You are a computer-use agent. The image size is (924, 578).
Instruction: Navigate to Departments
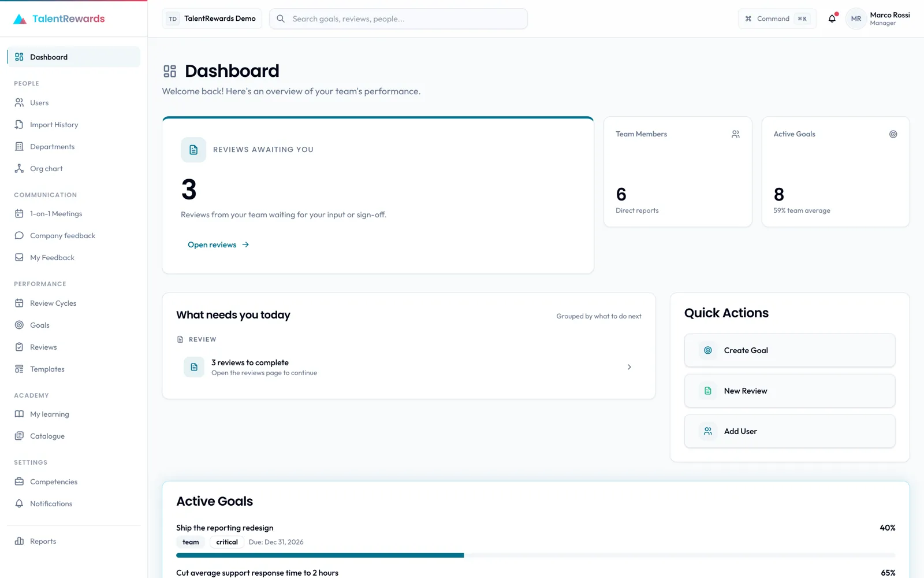point(73,146)
